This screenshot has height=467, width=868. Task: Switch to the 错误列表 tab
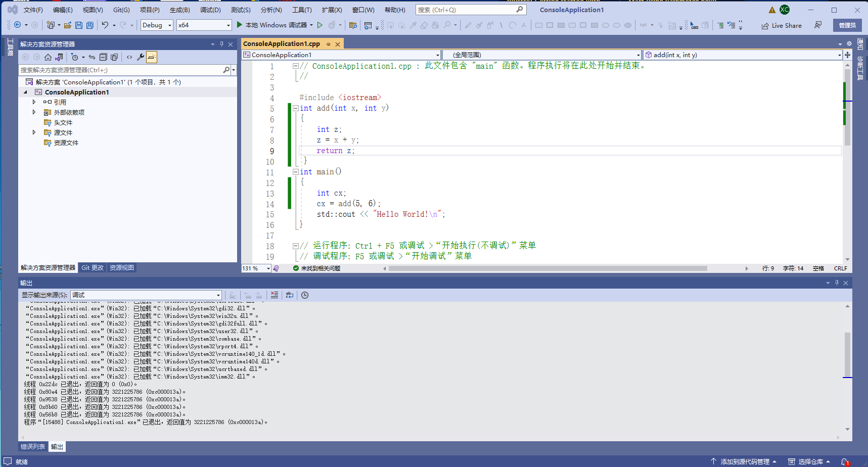33,447
